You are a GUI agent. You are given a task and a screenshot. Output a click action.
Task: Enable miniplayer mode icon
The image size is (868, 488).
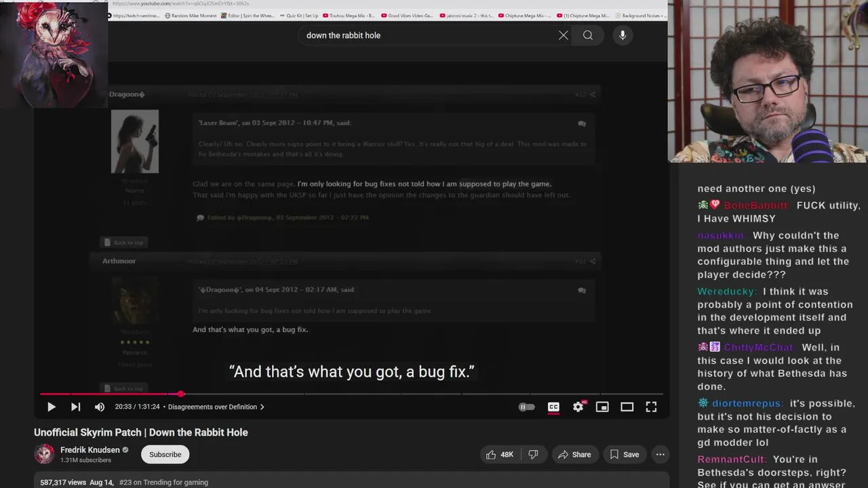(x=602, y=407)
